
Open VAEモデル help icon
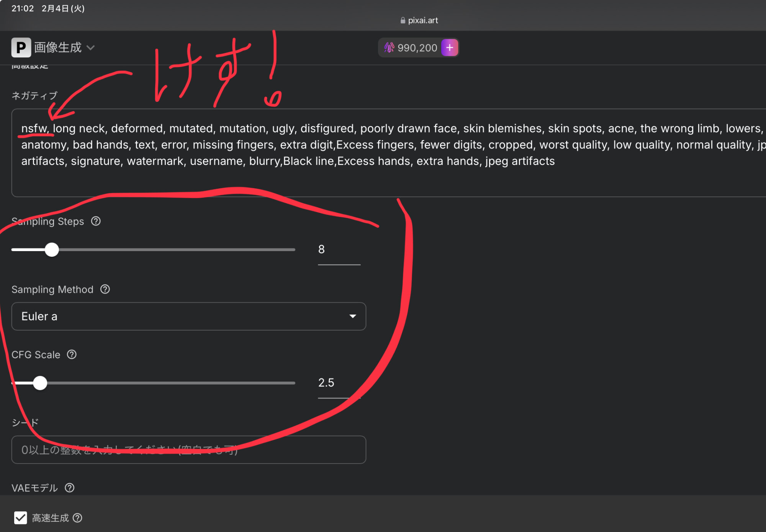click(x=69, y=488)
